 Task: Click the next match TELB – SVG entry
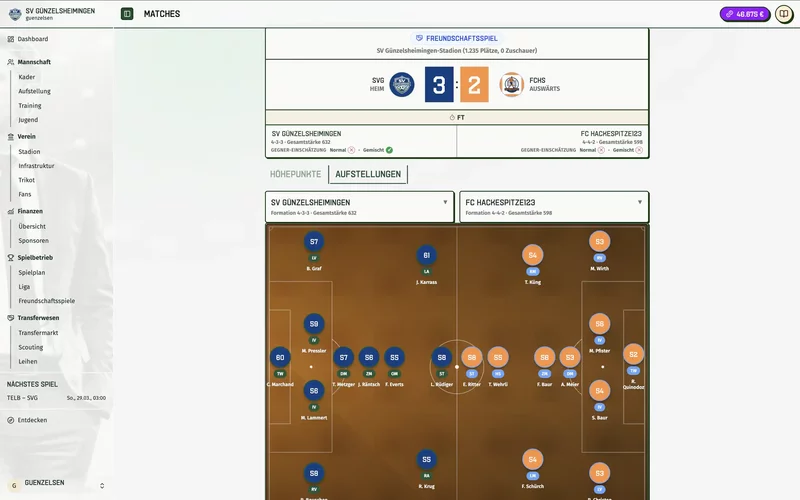(56, 397)
